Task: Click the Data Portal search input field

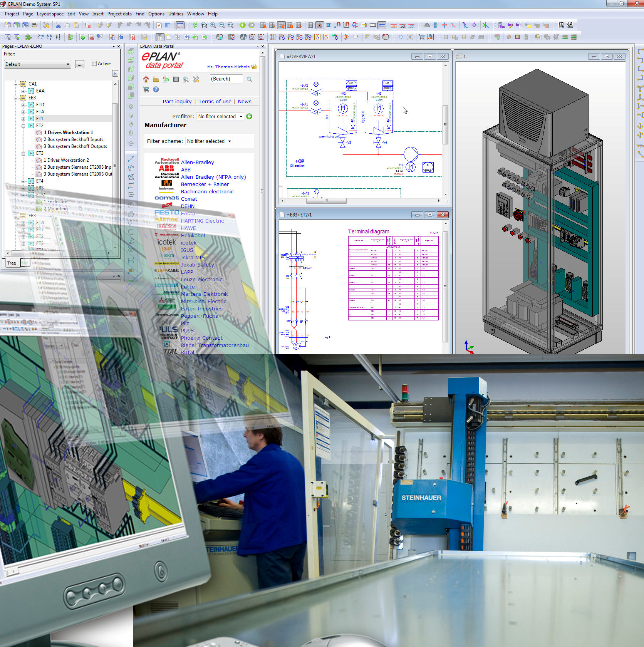Action: tap(226, 79)
